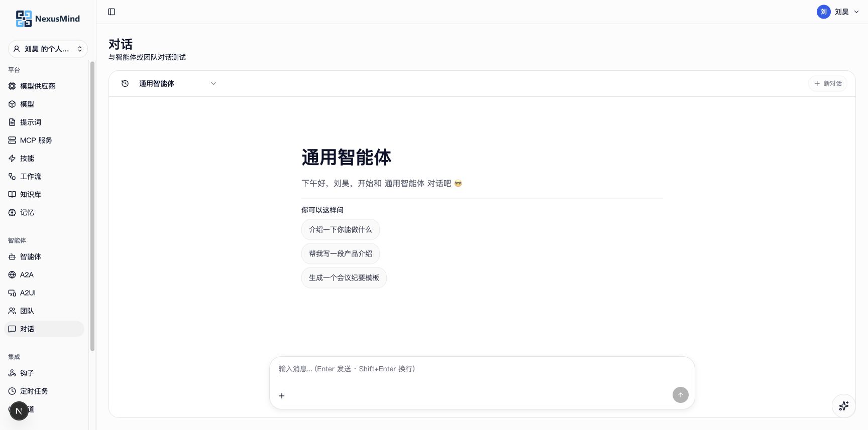
Task: Click the 平台 sidebar section label
Action: (x=14, y=70)
